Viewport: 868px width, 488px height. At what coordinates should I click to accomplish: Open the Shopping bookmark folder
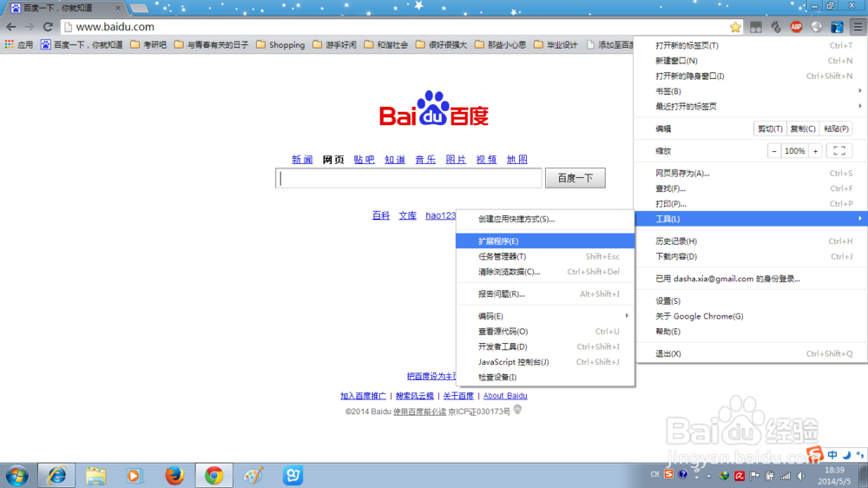280,44
